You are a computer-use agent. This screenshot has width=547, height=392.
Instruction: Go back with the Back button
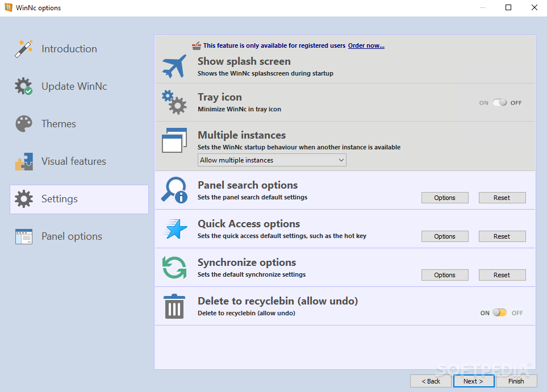[x=431, y=381]
